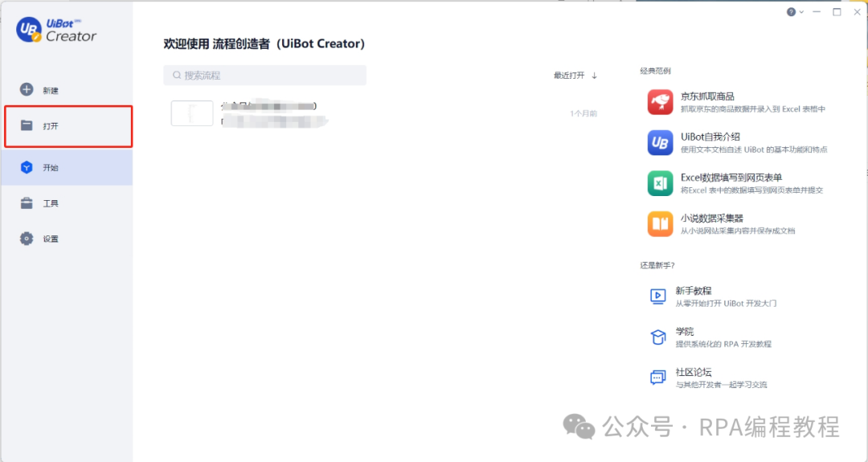
Task: Click the 新手教程 video play icon
Action: click(x=657, y=296)
